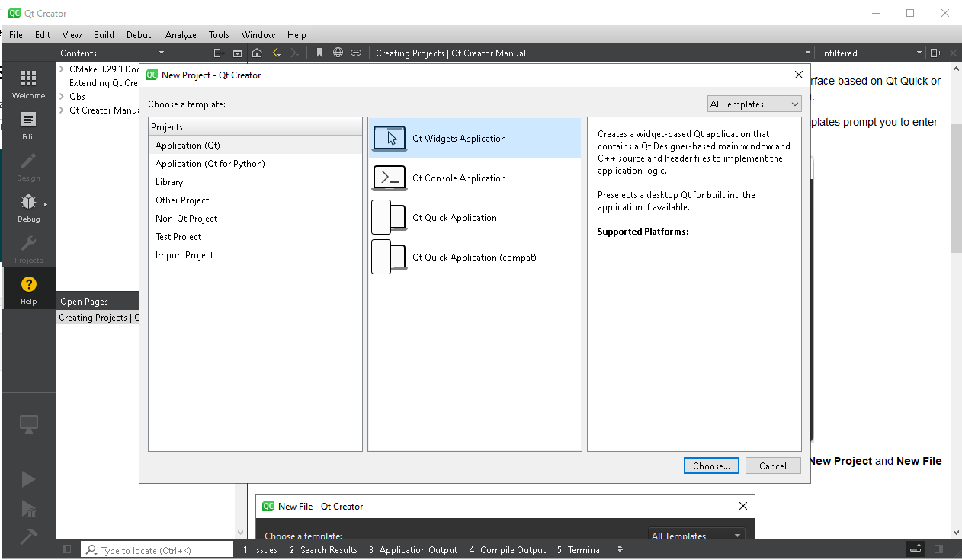The height and width of the screenshot is (560, 962).
Task: Select the Non-Qt Project category
Action: 255,219
